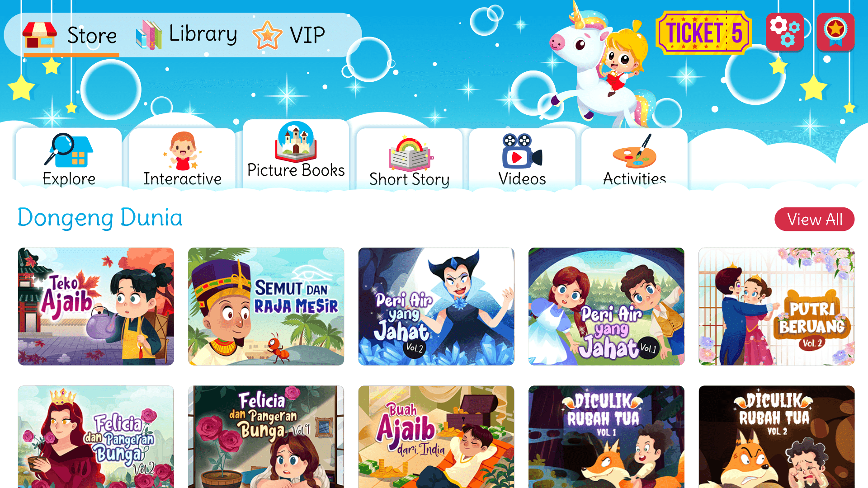Tap the Ticket 5 counter

coord(704,33)
